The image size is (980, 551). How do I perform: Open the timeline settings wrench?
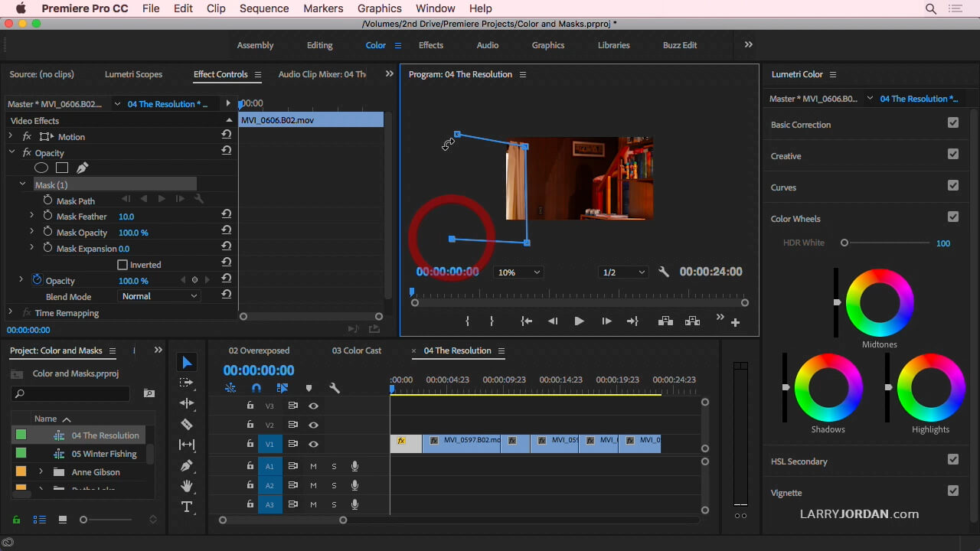click(334, 388)
